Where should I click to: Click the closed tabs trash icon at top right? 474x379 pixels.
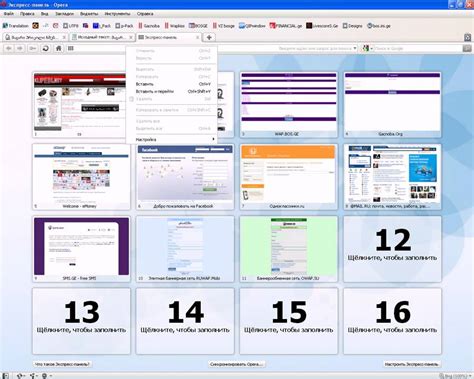click(x=467, y=37)
